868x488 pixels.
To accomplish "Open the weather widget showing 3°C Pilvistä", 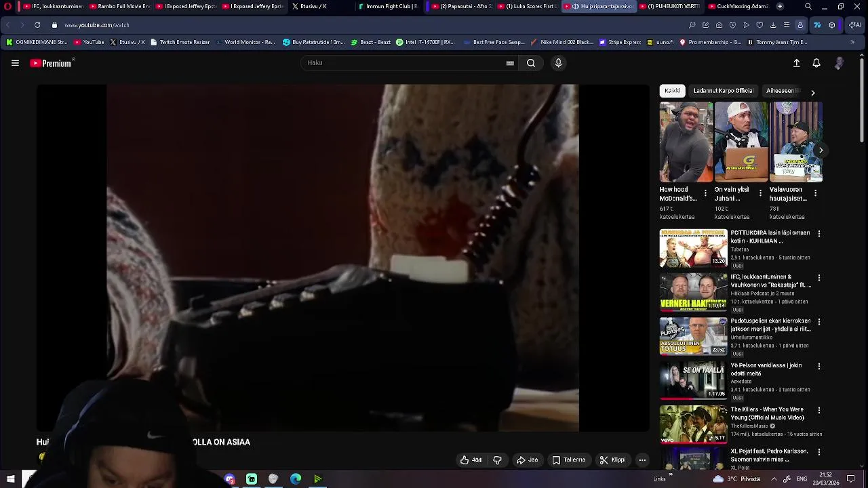I will [736, 479].
